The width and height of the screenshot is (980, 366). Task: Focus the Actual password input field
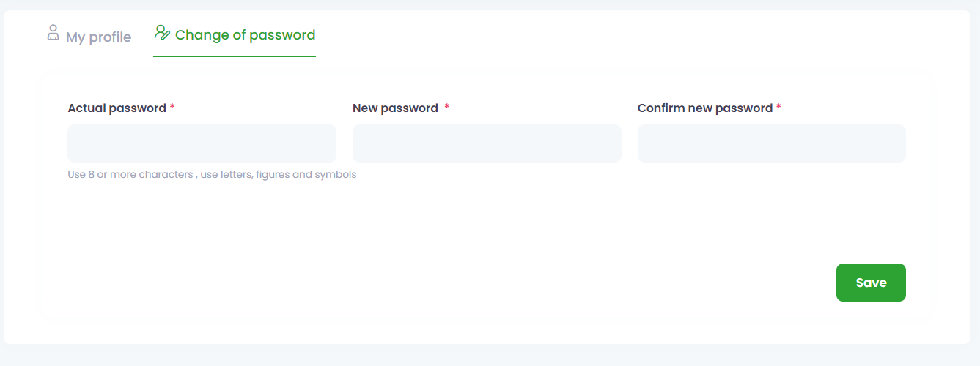point(202,143)
